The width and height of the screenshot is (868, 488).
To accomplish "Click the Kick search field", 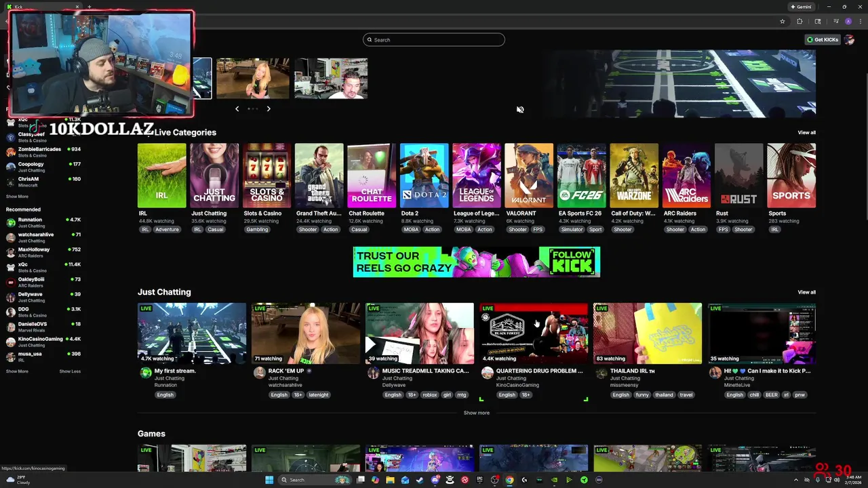I will click(x=434, y=40).
